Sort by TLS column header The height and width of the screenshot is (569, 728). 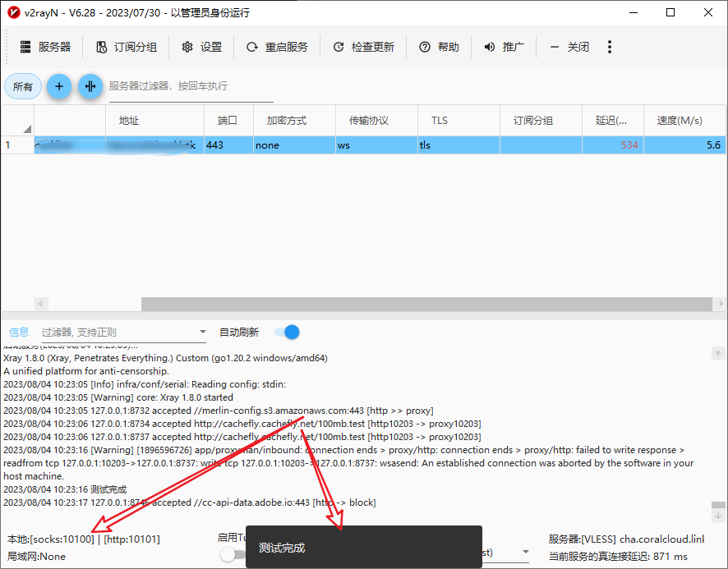[458, 121]
